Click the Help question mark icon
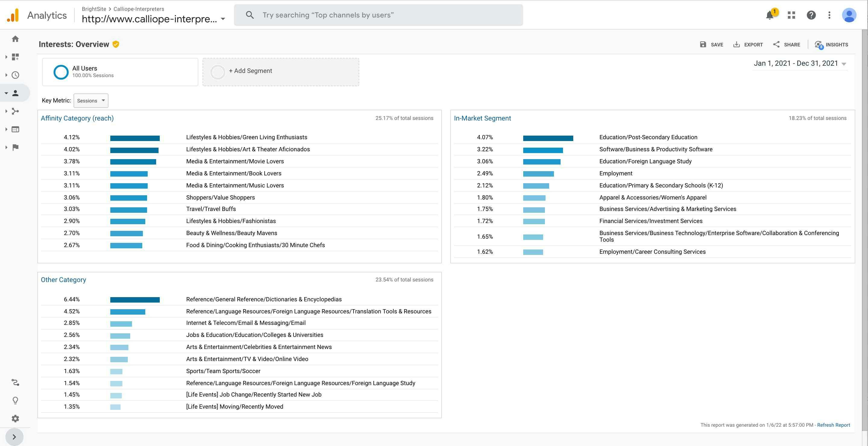This screenshot has height=446, width=868. [811, 15]
